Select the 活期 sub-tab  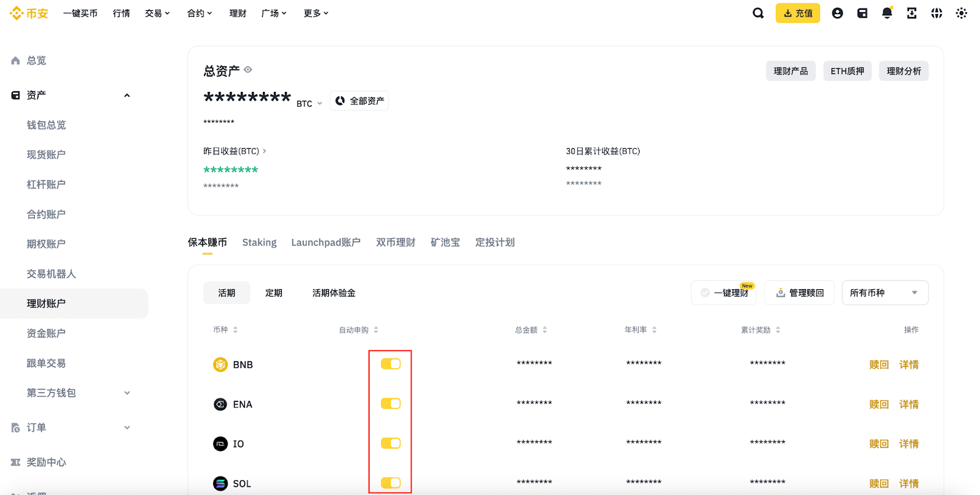227,293
